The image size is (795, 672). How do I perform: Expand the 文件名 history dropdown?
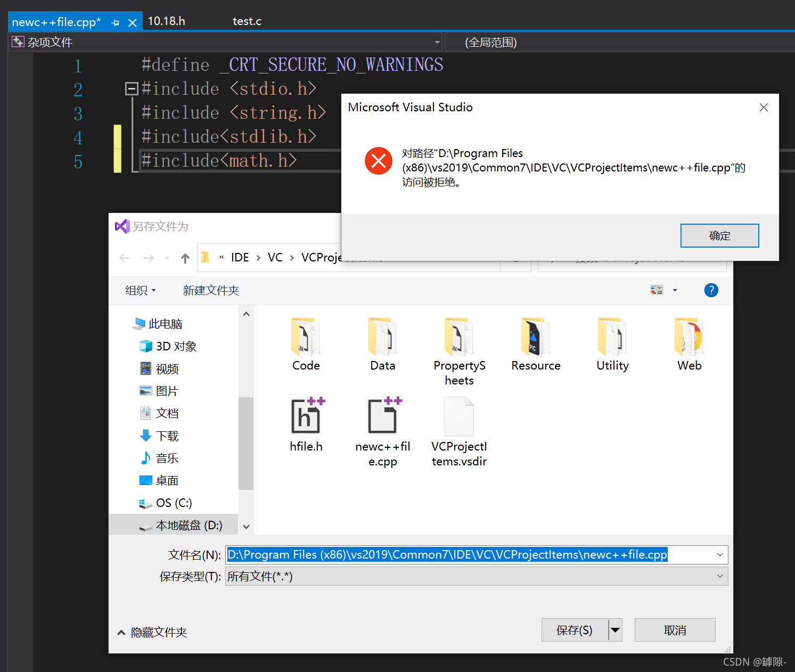coord(720,555)
